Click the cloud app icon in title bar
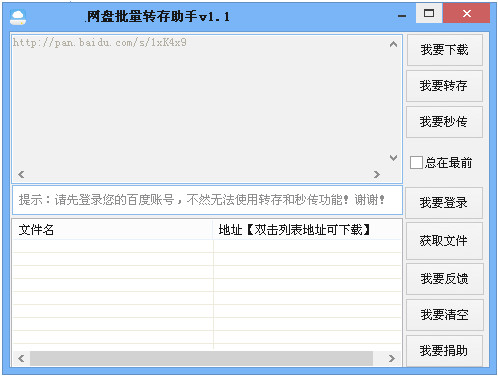 click(18, 17)
